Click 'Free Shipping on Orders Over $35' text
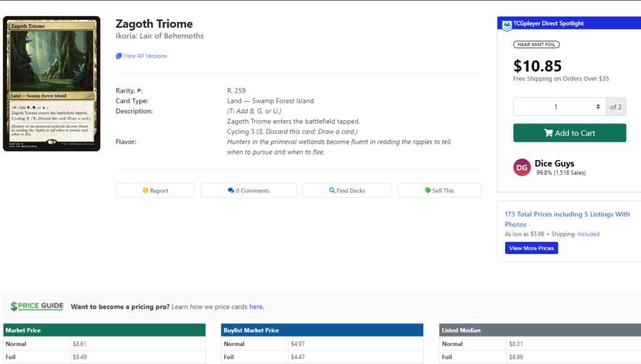Viewport: 641px width, 364px height. [561, 78]
